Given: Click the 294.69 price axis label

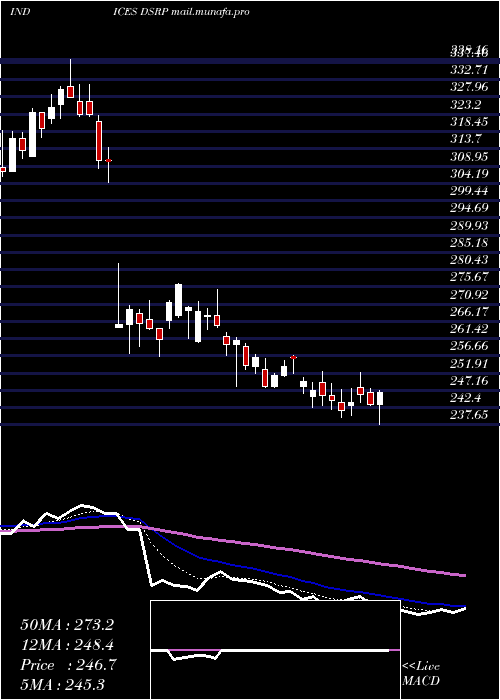Looking at the screenshot, I should [x=470, y=208].
